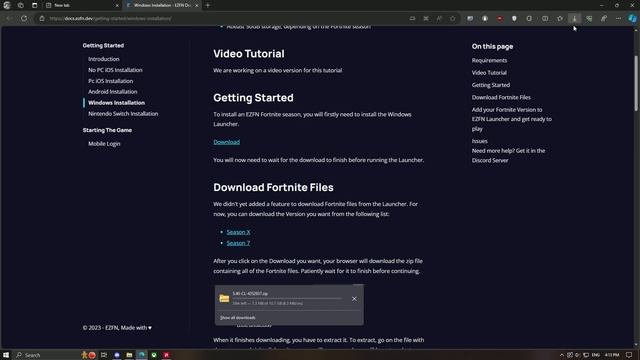Viewport: 640px width, 360px height.
Task: Jump to Issues section
Action: (x=480, y=141)
